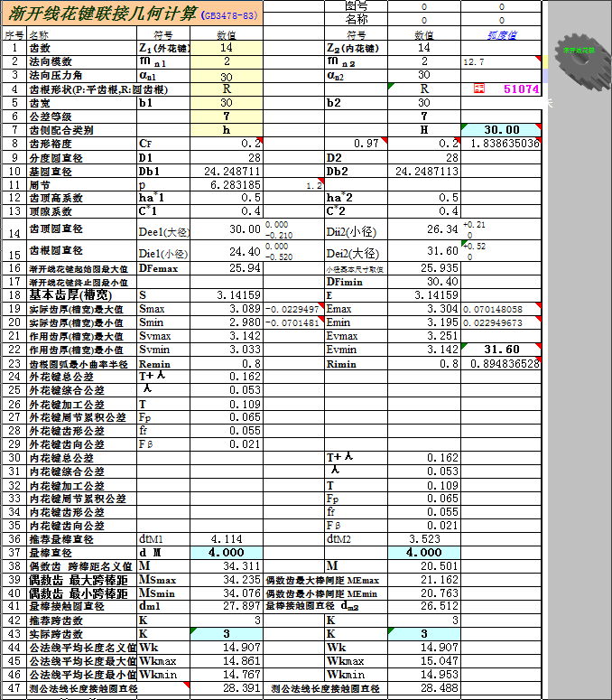Viewport: 612px width, 700px height.
Task: Select the MEmax value 21.162
Action: (423, 580)
